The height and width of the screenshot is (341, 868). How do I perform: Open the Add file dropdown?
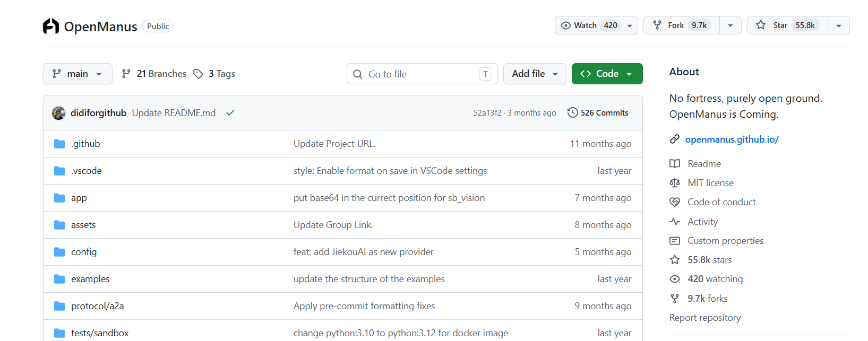coord(535,74)
